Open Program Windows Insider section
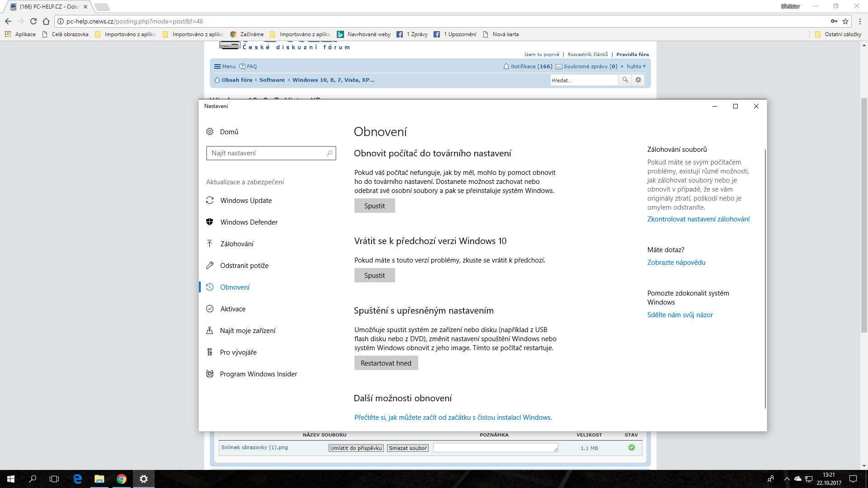 258,374
